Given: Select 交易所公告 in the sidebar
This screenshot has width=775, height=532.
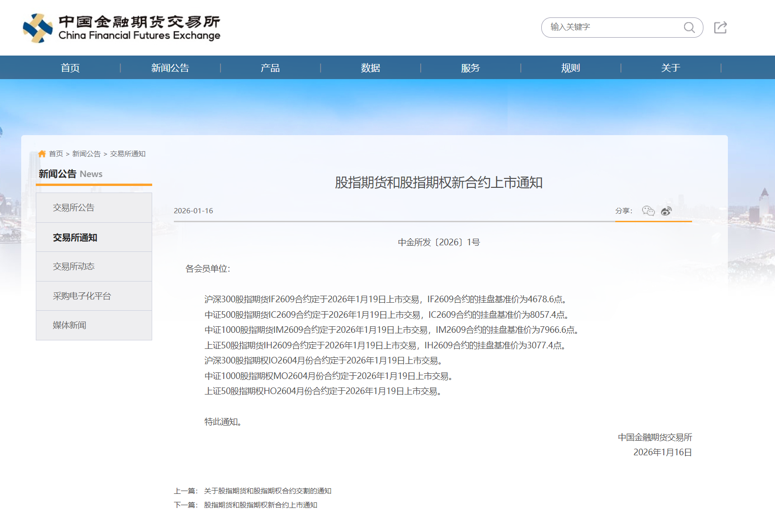Looking at the screenshot, I should 73,207.
